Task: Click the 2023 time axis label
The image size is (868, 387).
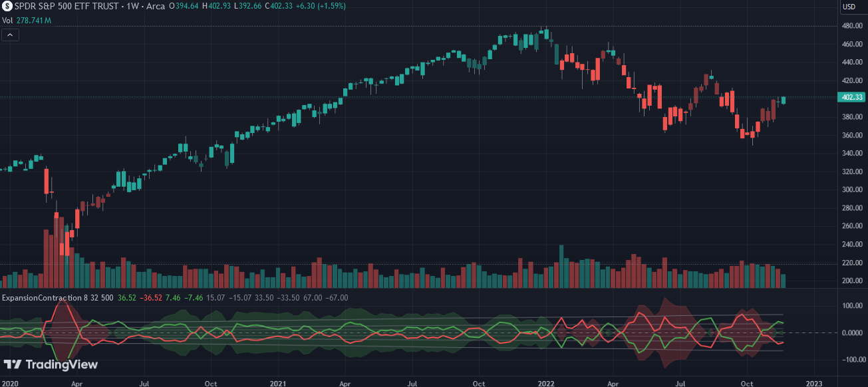Action: click(814, 384)
